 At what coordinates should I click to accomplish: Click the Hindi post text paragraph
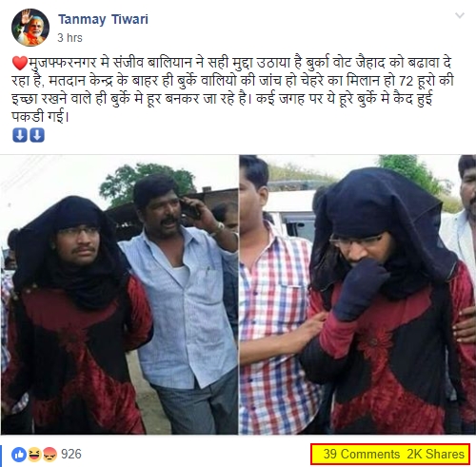click(232, 89)
